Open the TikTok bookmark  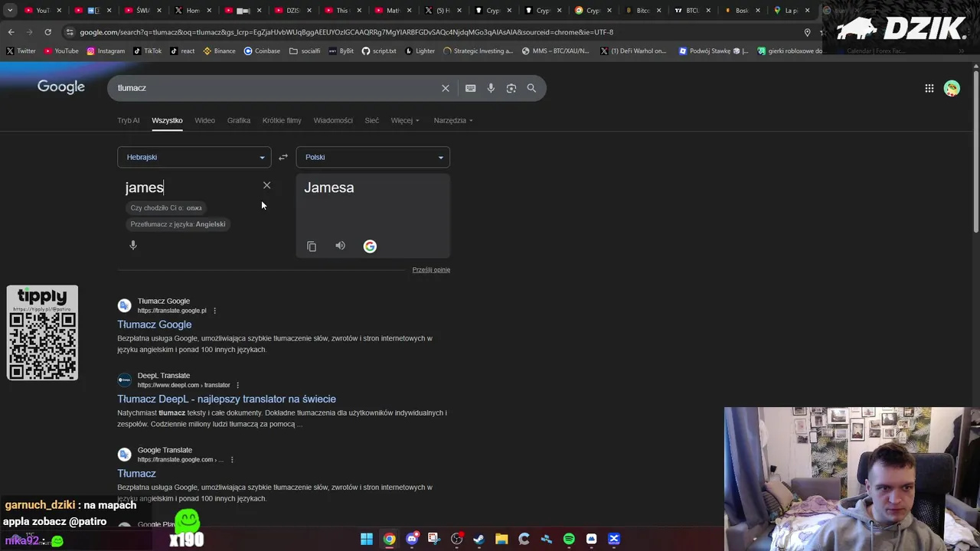pyautogui.click(x=147, y=51)
